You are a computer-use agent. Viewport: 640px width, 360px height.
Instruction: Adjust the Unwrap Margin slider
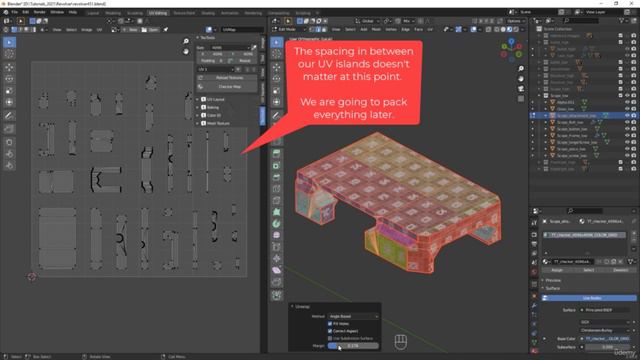[x=353, y=346]
